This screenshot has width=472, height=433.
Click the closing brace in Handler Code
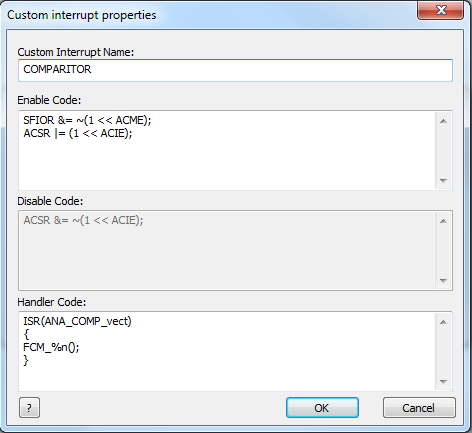pos(26,360)
